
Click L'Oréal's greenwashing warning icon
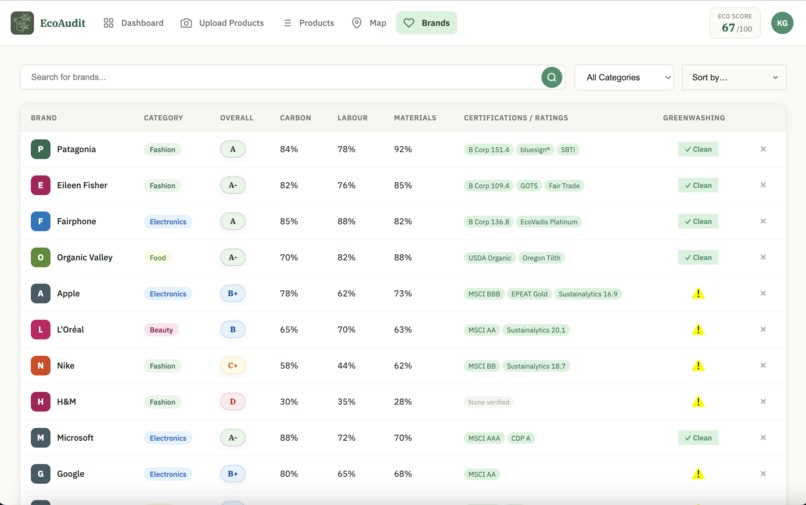pos(698,330)
